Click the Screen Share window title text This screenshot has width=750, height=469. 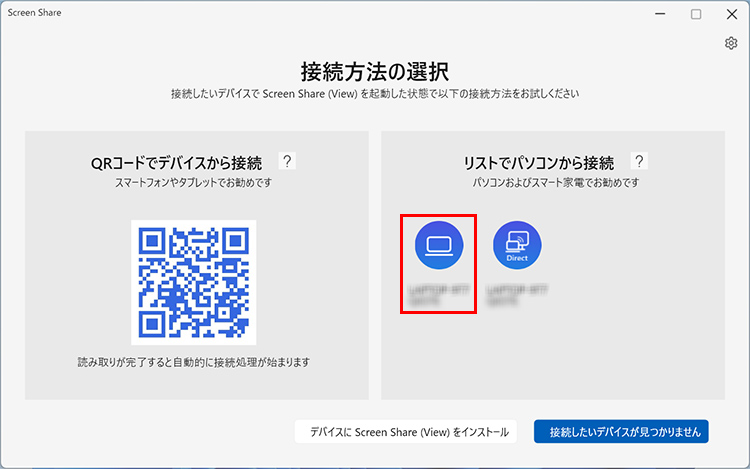(x=34, y=13)
